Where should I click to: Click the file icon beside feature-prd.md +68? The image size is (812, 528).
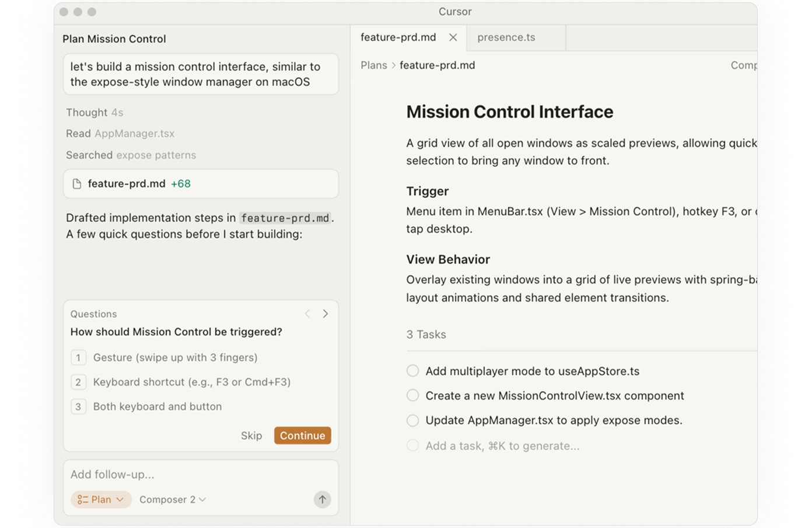point(76,184)
